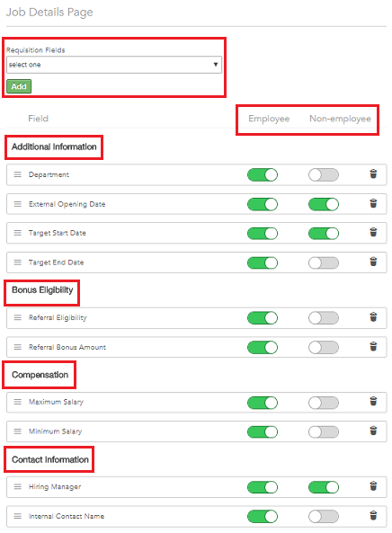
Task: Click the Requisition Fields label
Action: (x=35, y=50)
